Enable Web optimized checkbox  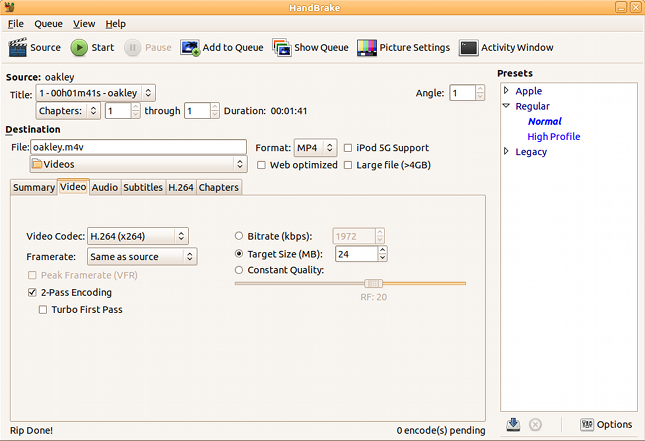coord(261,165)
